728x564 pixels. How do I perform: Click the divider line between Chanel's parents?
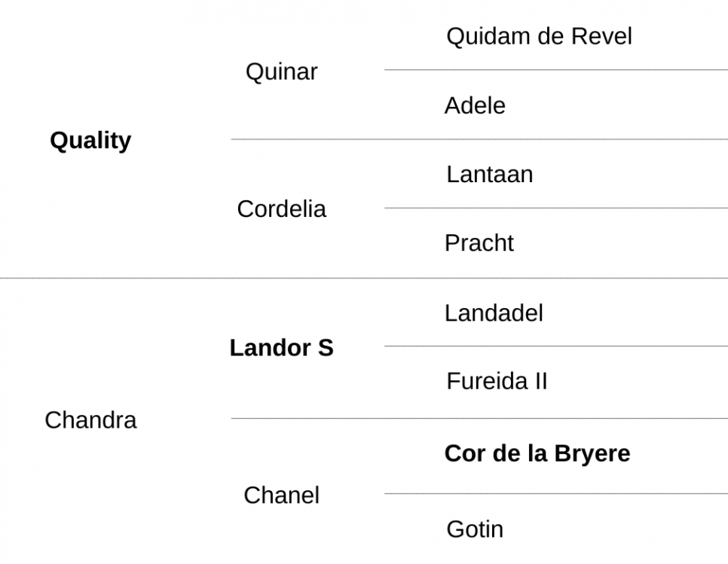pyautogui.click(x=555, y=493)
